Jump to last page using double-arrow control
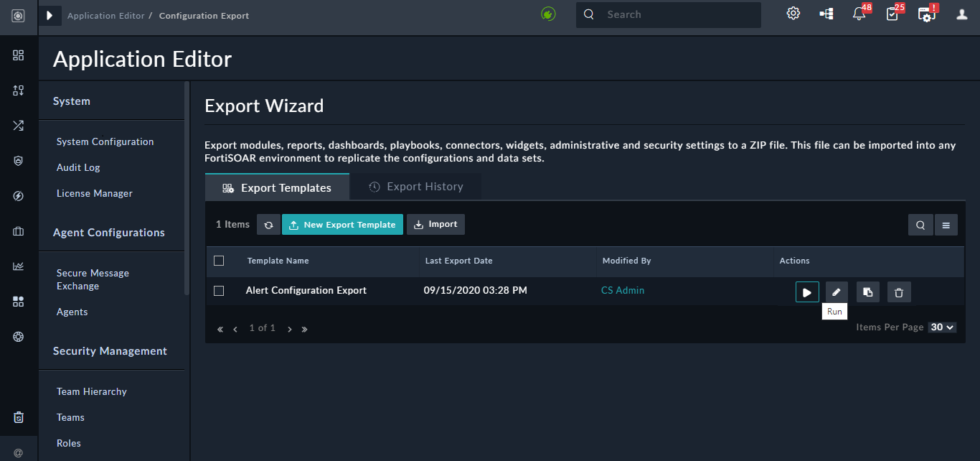Viewport: 980px width, 461px height. point(304,328)
